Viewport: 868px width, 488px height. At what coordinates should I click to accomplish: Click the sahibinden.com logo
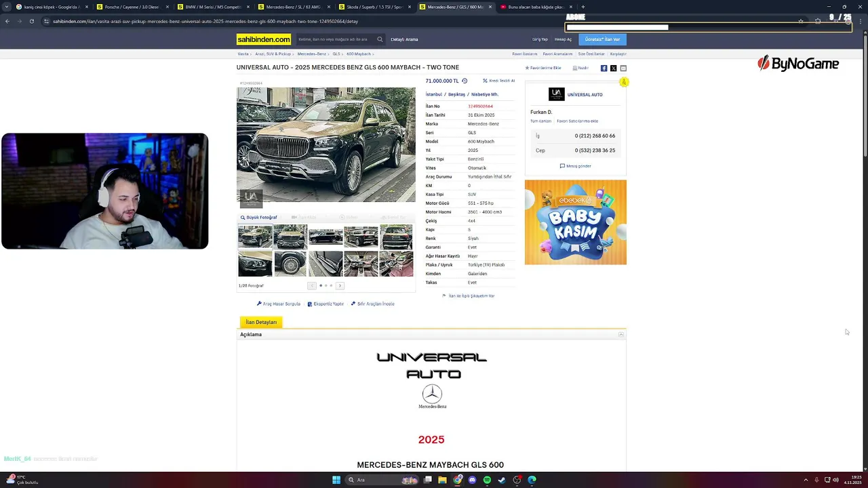coord(264,39)
